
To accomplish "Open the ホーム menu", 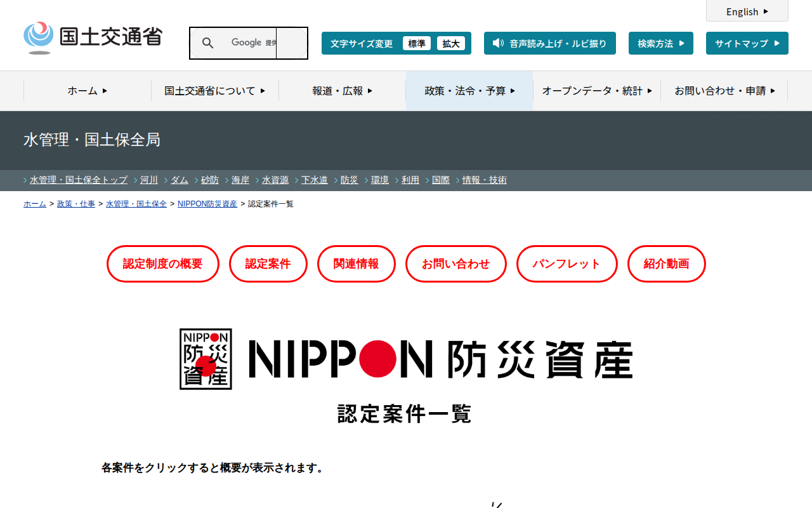I will [x=88, y=91].
